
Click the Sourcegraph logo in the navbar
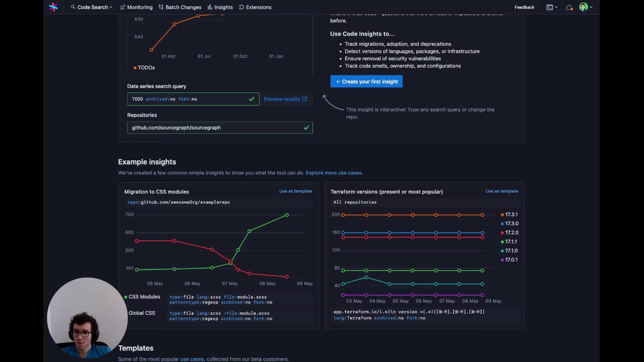pos(53,7)
